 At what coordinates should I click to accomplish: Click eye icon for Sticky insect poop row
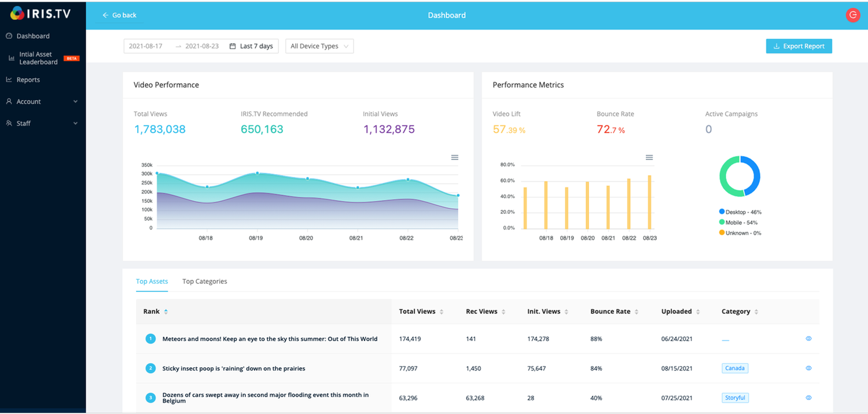click(808, 368)
